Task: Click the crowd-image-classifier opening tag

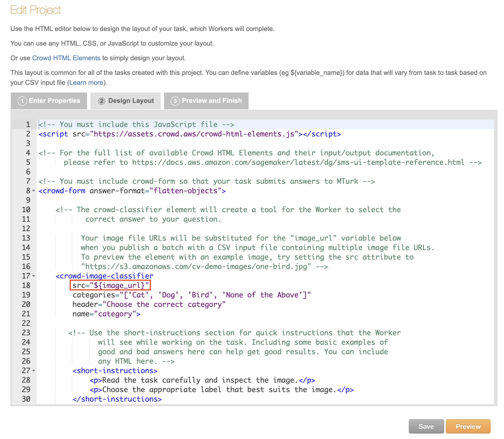Action: pos(104,276)
